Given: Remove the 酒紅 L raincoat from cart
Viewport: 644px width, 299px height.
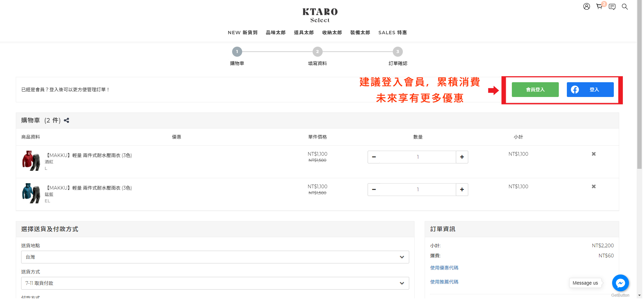Looking at the screenshot, I should click(x=594, y=154).
